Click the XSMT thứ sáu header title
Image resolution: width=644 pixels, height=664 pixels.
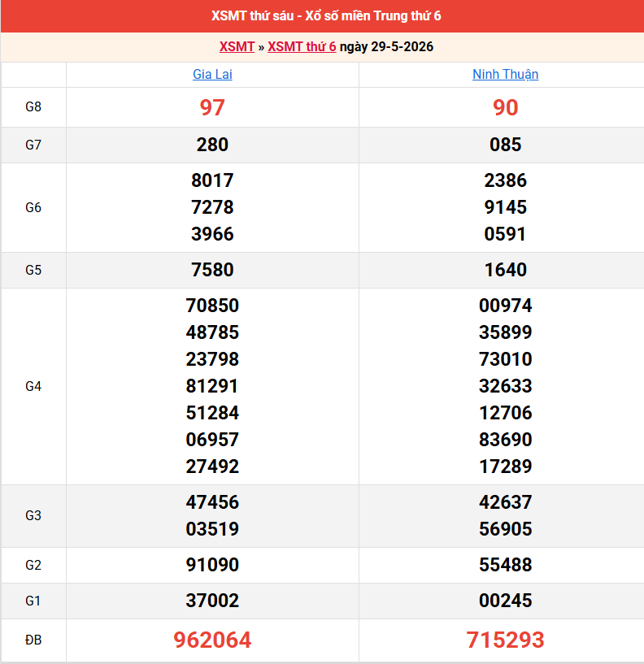coord(326,15)
